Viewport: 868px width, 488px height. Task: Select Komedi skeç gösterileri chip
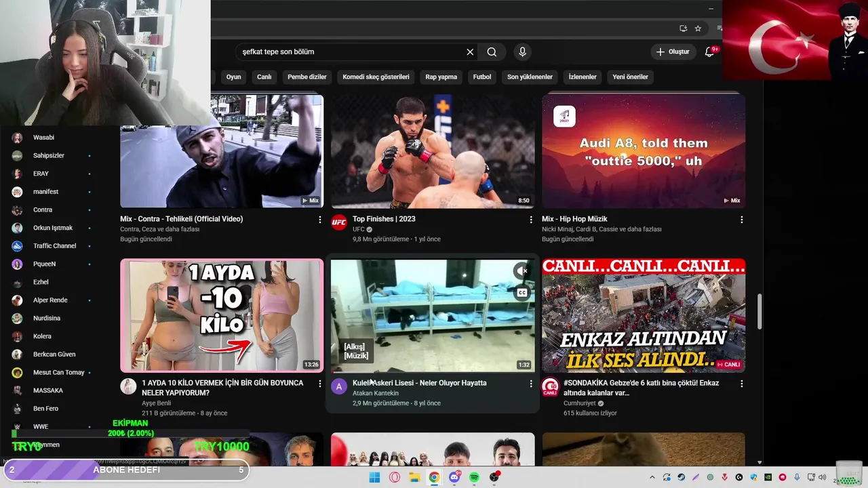tap(376, 77)
